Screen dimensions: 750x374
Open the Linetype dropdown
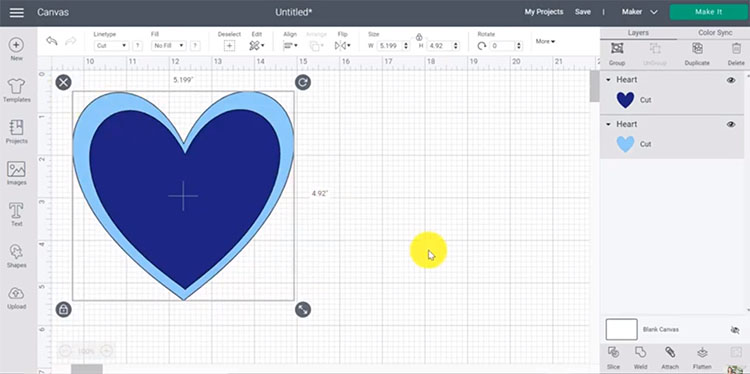[111, 46]
